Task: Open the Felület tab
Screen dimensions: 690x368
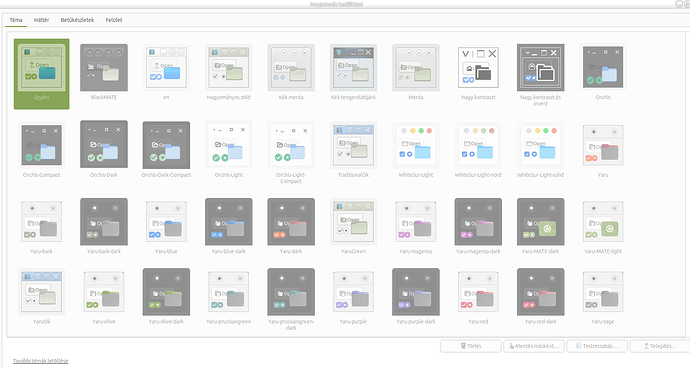Action: tap(114, 20)
